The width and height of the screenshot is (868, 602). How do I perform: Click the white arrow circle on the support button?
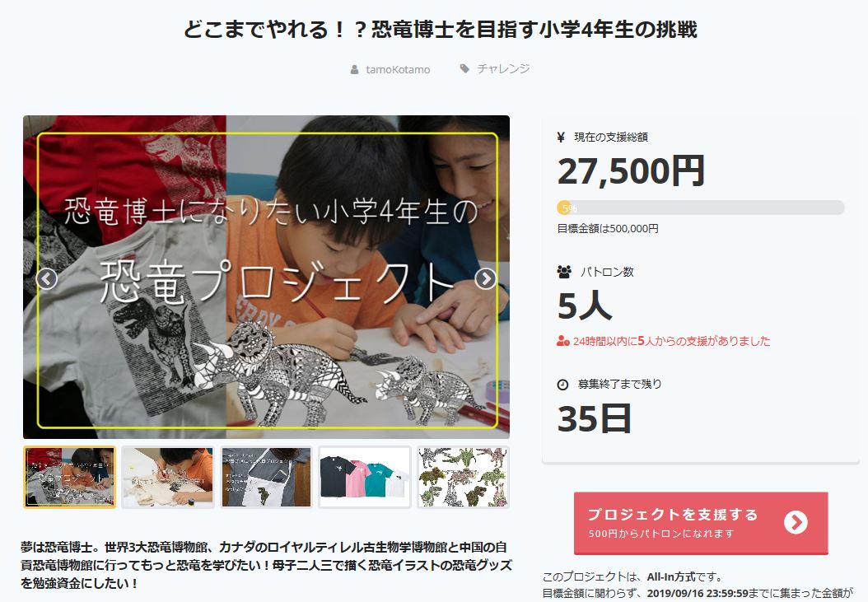(796, 522)
